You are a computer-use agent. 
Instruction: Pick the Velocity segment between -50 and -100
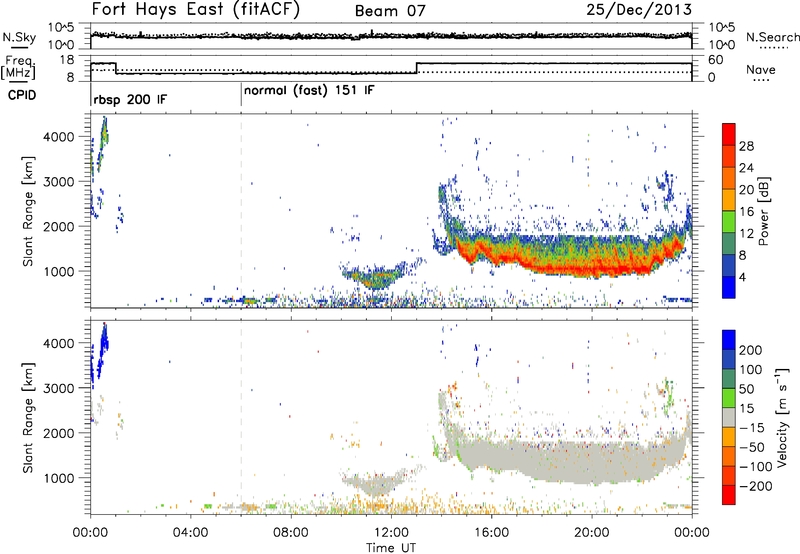pyautogui.click(x=729, y=457)
